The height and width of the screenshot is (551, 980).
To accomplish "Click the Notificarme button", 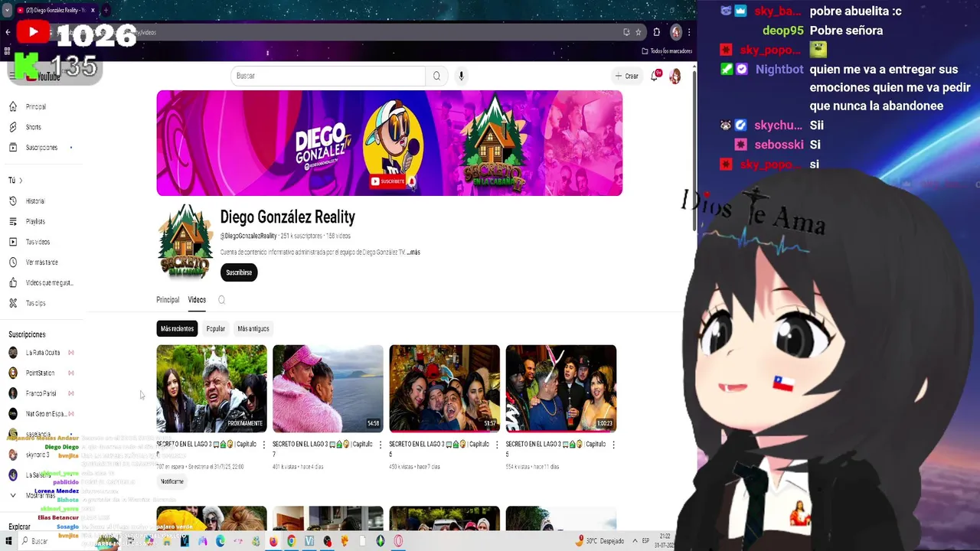I will pos(172,481).
